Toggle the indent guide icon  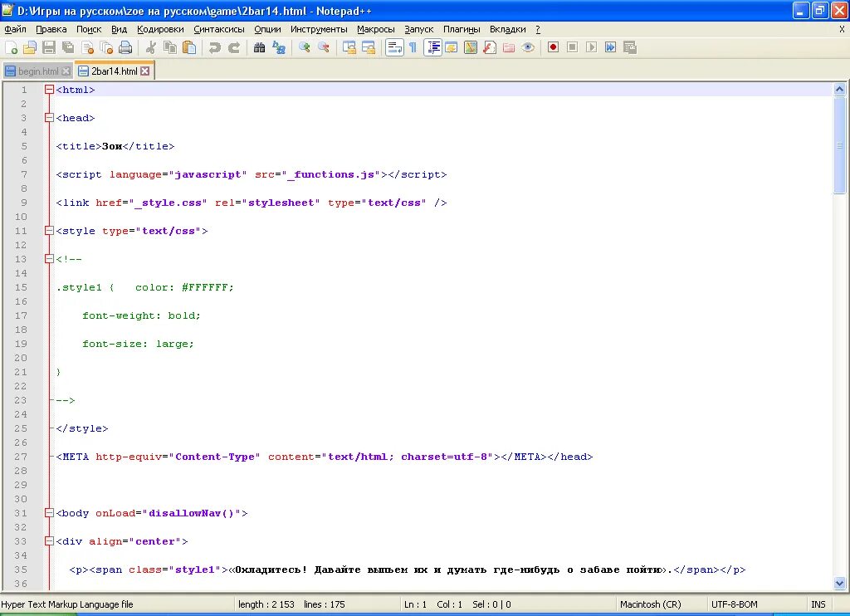tap(433, 47)
